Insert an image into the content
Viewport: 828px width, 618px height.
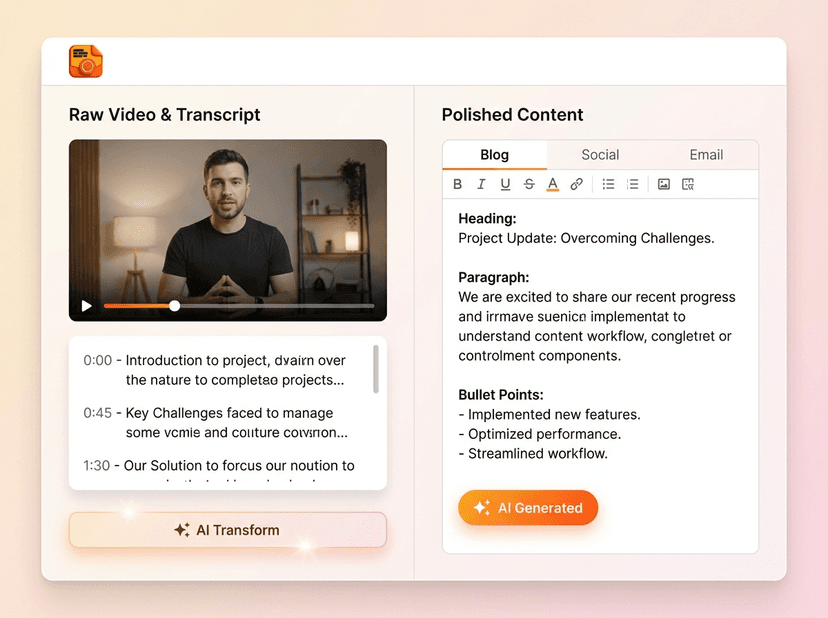pos(664,184)
